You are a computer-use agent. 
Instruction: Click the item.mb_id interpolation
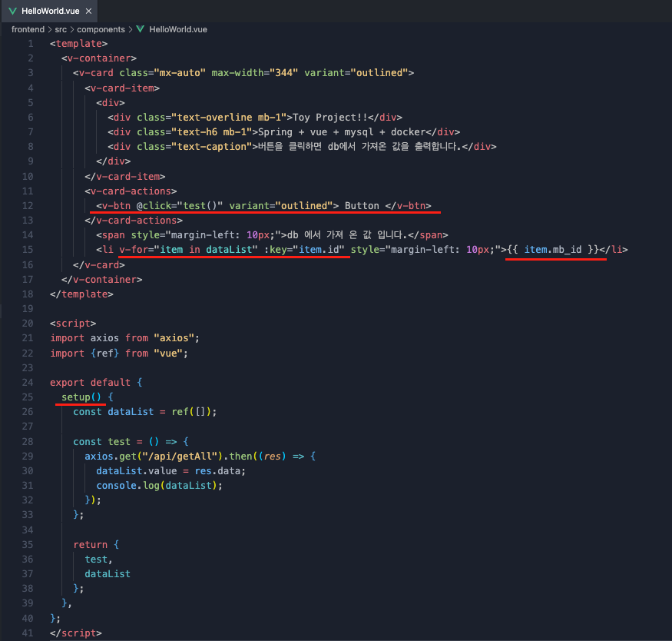[x=553, y=250]
